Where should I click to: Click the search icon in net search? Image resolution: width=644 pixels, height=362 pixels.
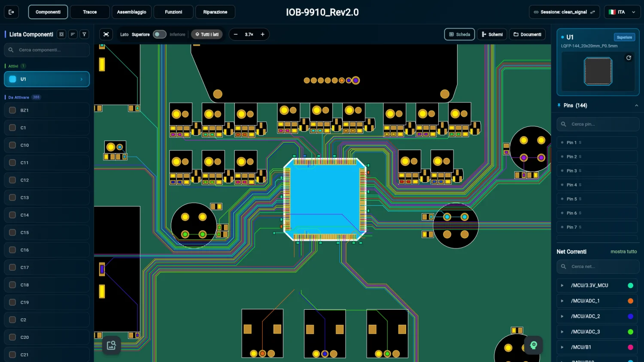[564, 267]
